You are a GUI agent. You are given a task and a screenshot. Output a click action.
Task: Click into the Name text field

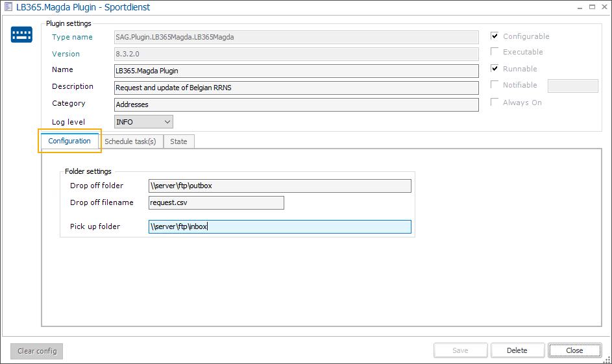click(x=296, y=71)
